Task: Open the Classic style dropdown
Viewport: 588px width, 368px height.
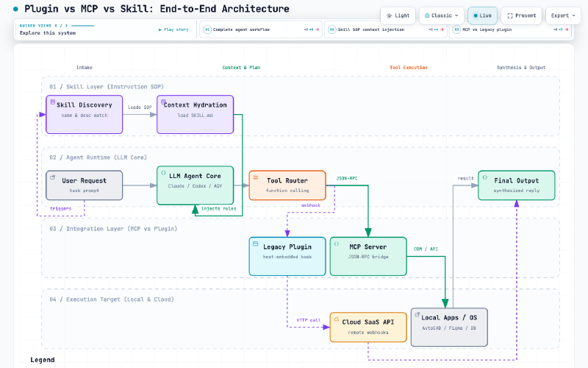Action: coord(442,15)
